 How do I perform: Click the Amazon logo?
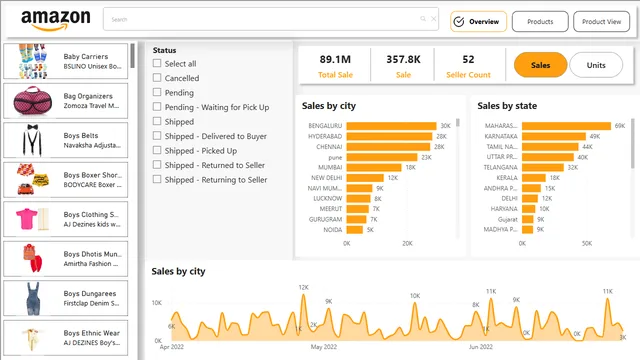coord(56,20)
